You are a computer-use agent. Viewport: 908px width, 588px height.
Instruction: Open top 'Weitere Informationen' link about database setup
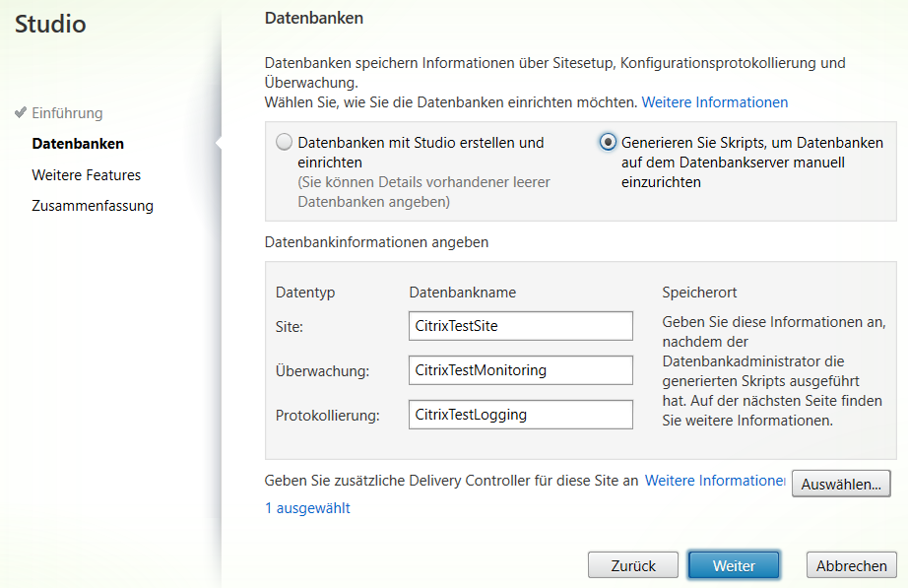(x=714, y=102)
